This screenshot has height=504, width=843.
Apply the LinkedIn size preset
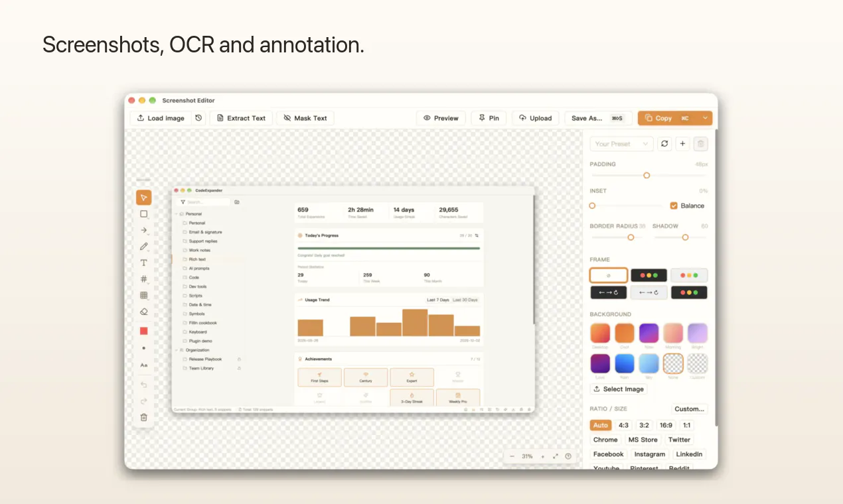[x=689, y=454]
